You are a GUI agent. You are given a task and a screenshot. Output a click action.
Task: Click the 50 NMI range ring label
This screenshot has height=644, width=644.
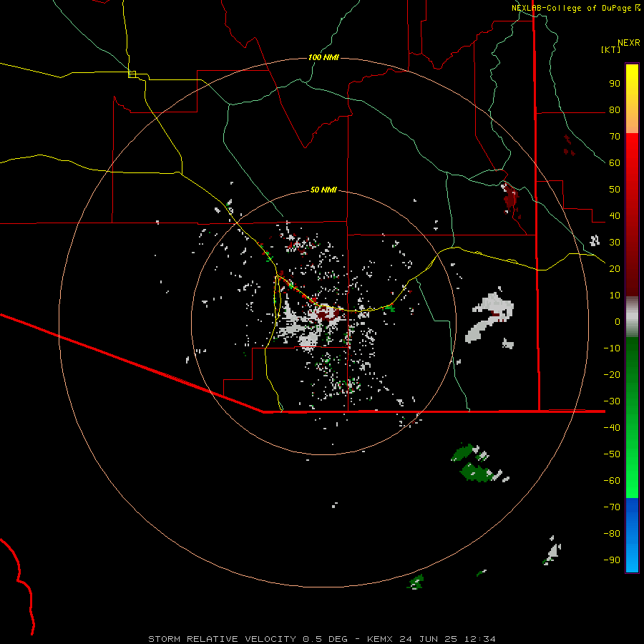[323, 190]
